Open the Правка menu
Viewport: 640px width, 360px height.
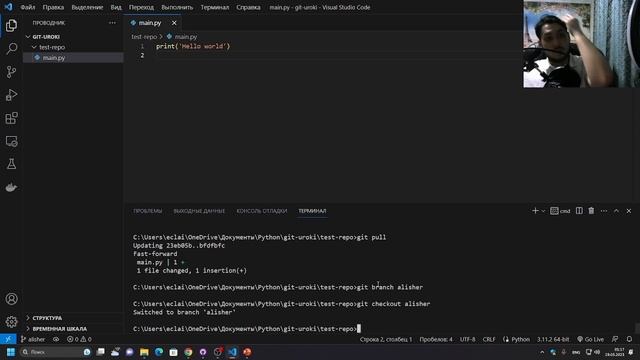point(53,7)
